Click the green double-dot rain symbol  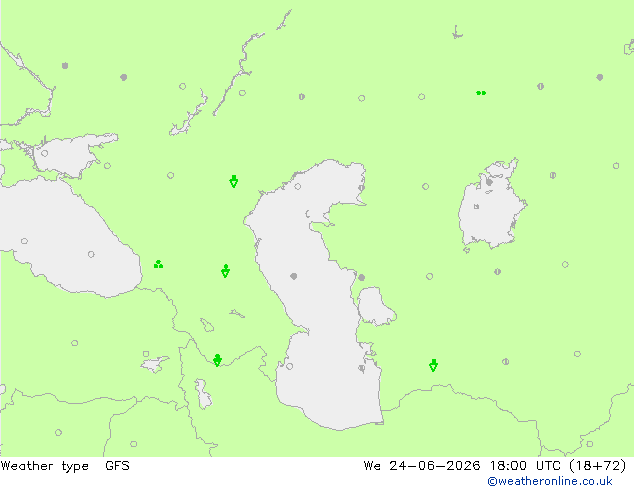(481, 93)
